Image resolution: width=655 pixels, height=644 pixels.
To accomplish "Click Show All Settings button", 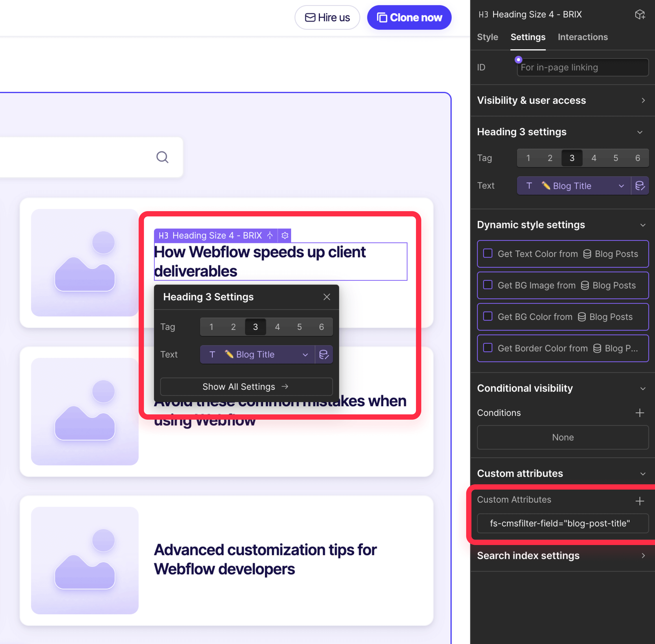I will [247, 387].
